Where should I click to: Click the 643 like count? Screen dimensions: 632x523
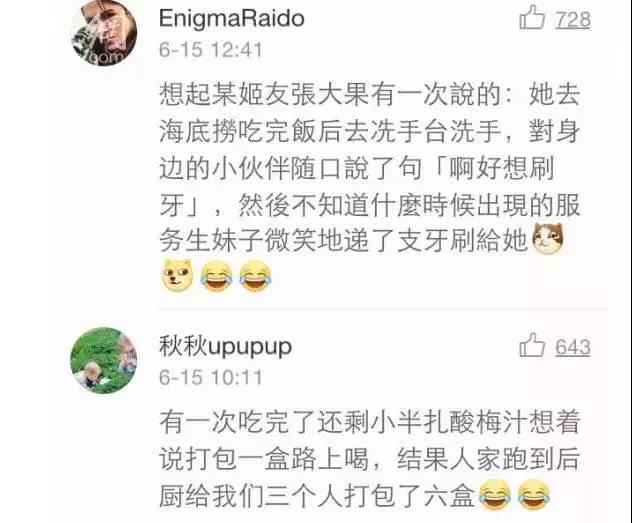tap(573, 347)
